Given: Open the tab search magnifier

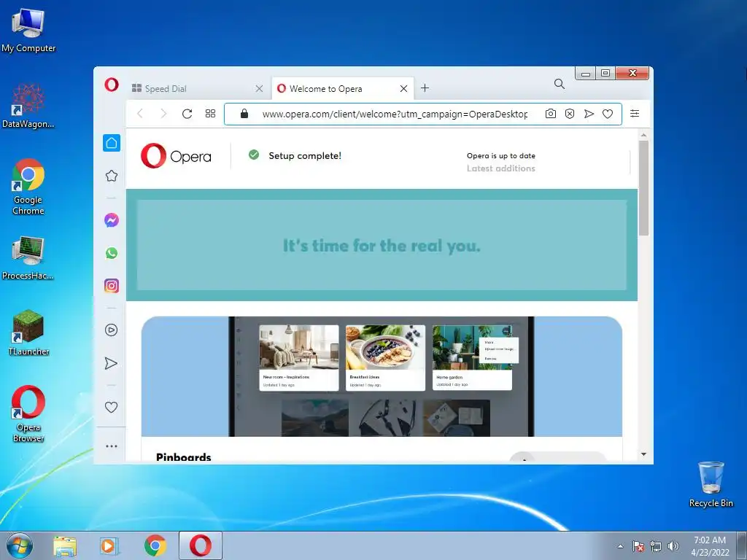Looking at the screenshot, I should point(560,85).
